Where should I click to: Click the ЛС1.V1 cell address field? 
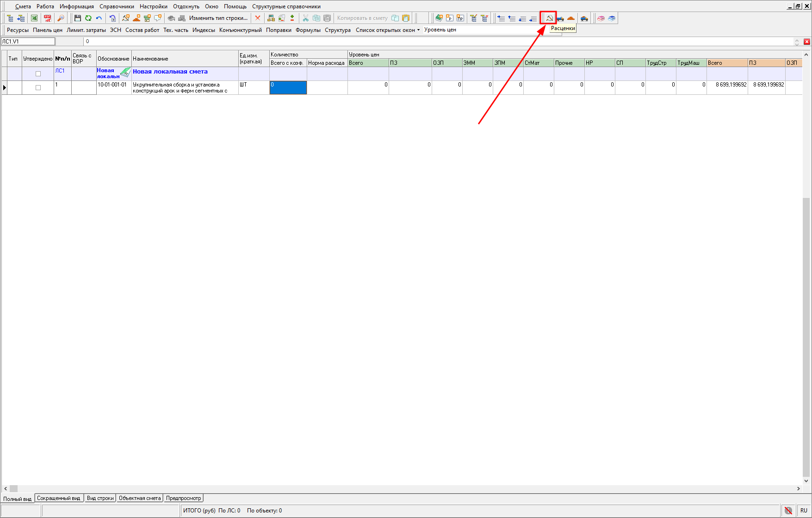(x=28, y=42)
